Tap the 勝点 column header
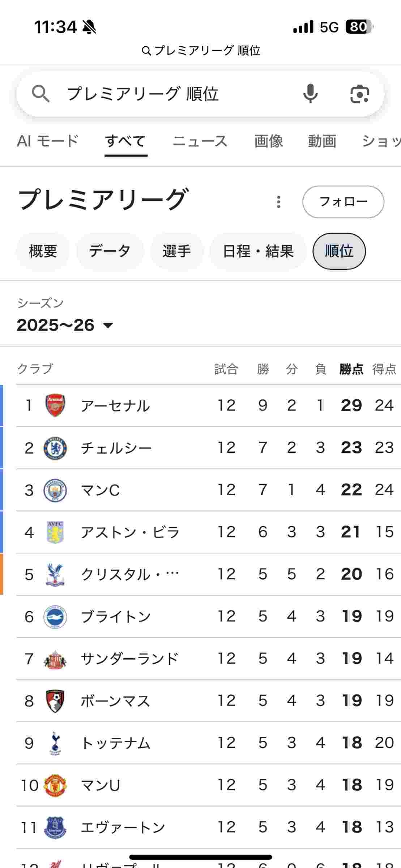The image size is (401, 868). pyautogui.click(x=351, y=369)
